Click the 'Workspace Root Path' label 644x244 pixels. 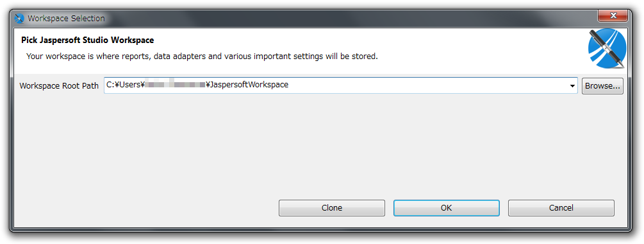[x=59, y=86]
